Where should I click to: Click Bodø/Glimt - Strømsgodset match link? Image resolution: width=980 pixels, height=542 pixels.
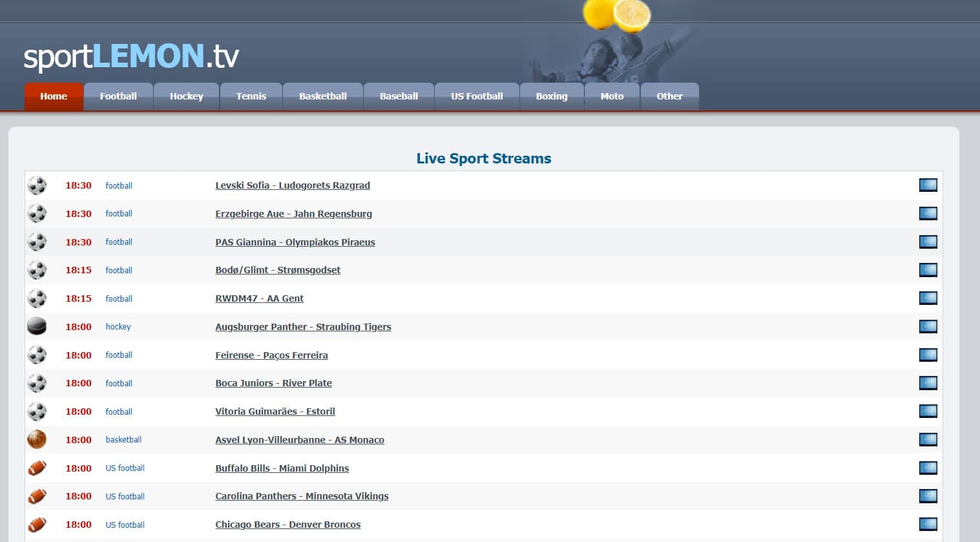278,270
